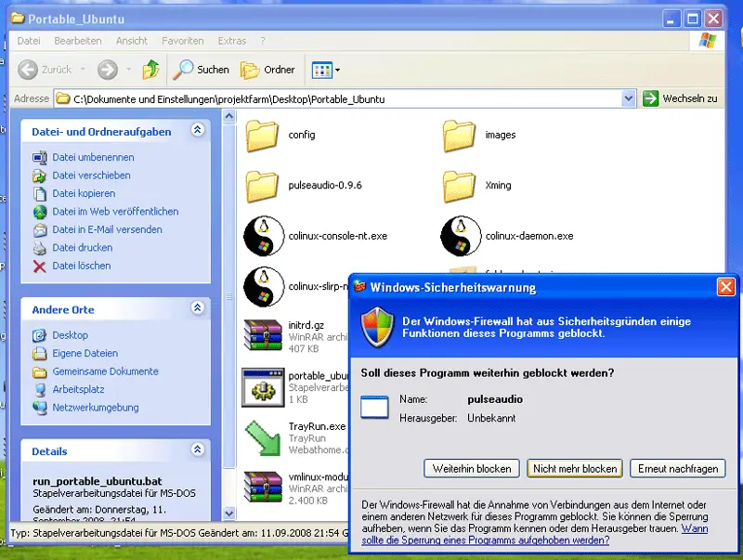
Task: Select portable_ubuntu batch file gear icon
Action: point(263,387)
